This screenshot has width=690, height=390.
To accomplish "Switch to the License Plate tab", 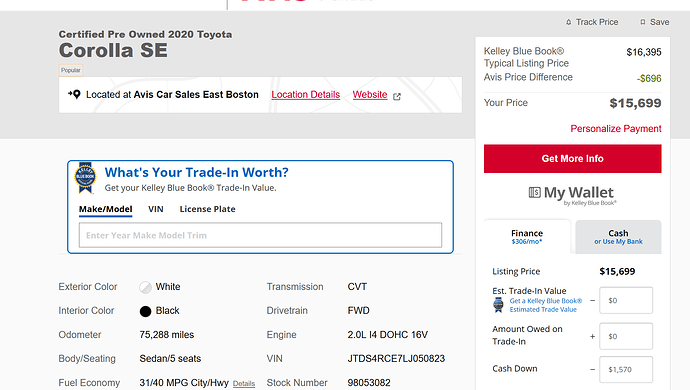I will (x=207, y=209).
